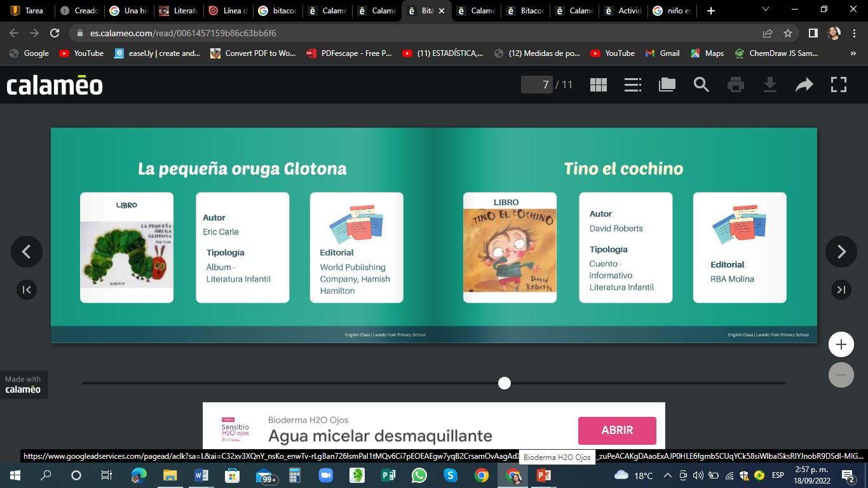Click the publications folder icon in Calaméo toolbar

click(667, 85)
